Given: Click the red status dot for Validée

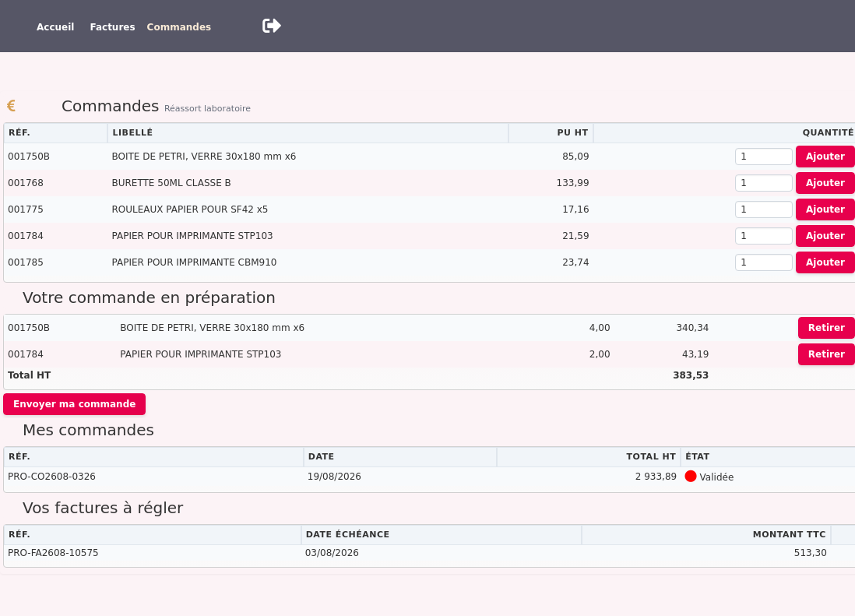Looking at the screenshot, I should [x=691, y=476].
